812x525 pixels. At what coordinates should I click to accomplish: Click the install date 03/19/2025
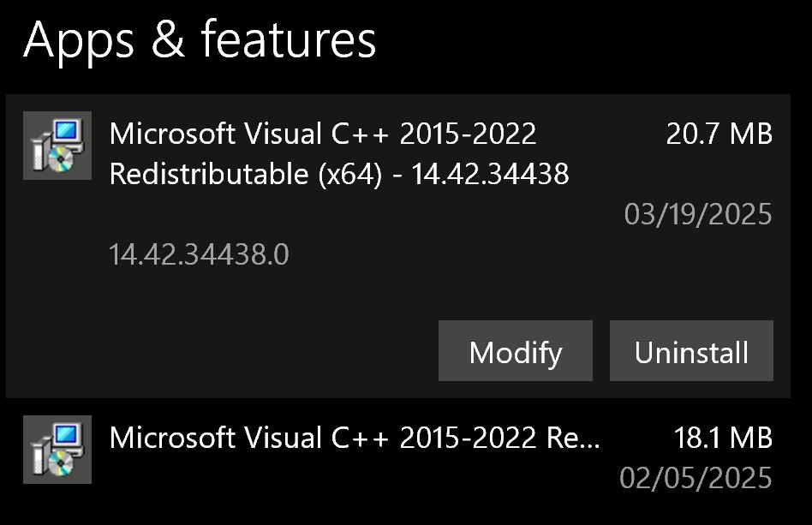click(698, 214)
